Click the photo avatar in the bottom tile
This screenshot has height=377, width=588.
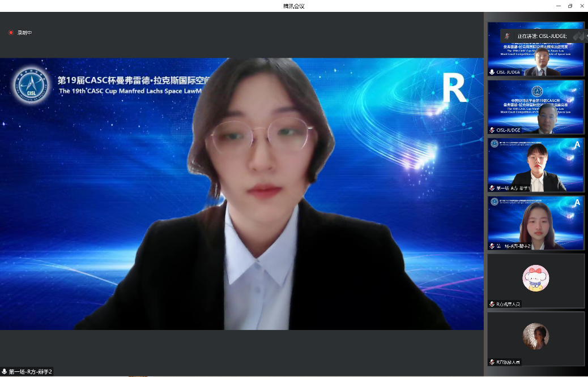(x=535, y=336)
